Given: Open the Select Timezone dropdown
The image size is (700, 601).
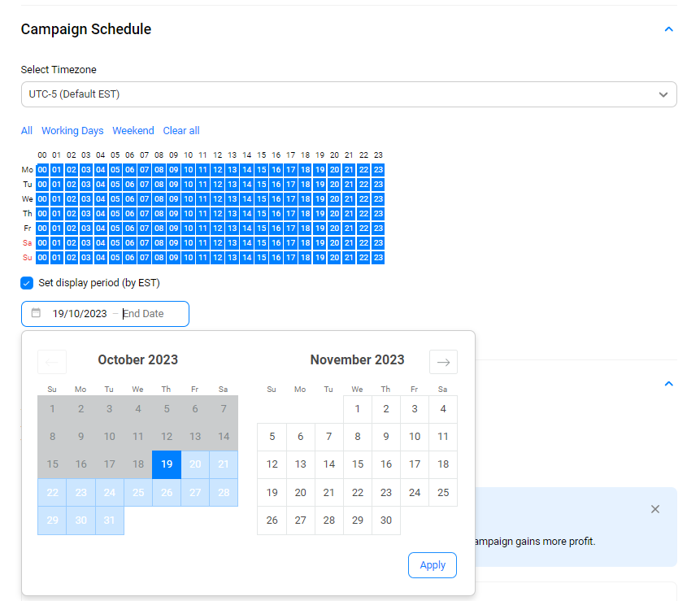Looking at the screenshot, I should 349,94.
